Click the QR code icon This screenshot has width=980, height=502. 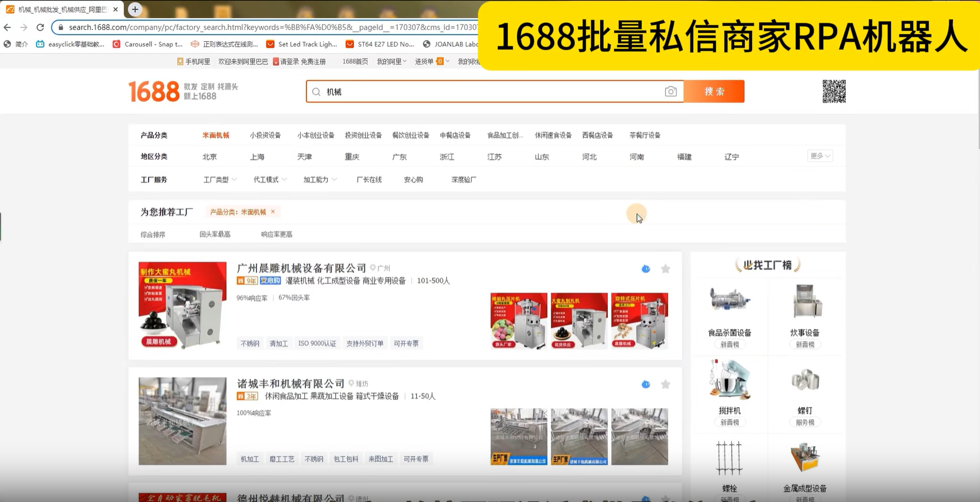[834, 91]
